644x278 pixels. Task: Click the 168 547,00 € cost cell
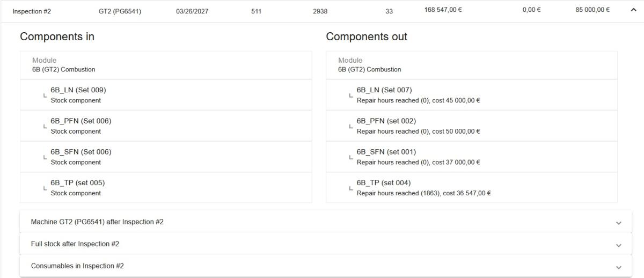click(443, 10)
